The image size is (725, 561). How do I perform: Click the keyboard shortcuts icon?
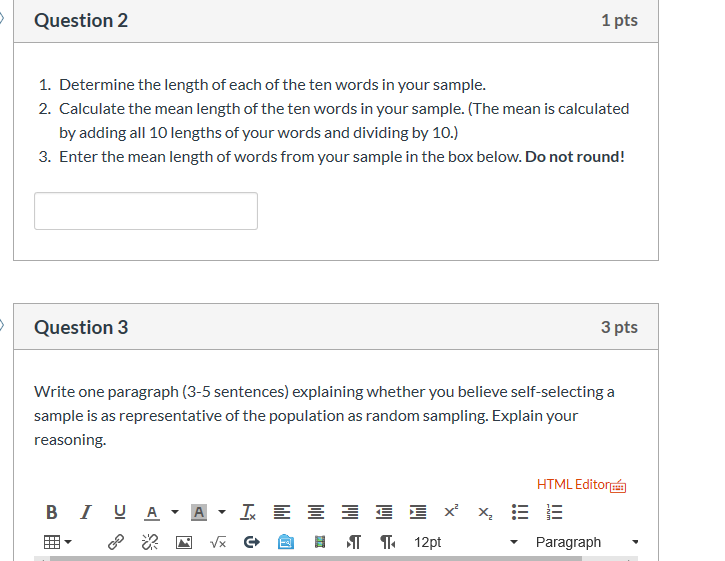[x=618, y=487]
